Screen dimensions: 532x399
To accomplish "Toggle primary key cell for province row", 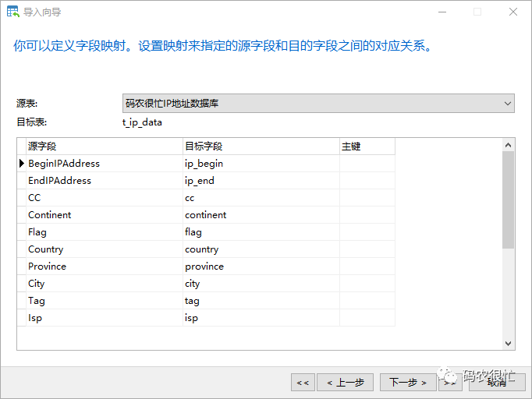I will (367, 267).
